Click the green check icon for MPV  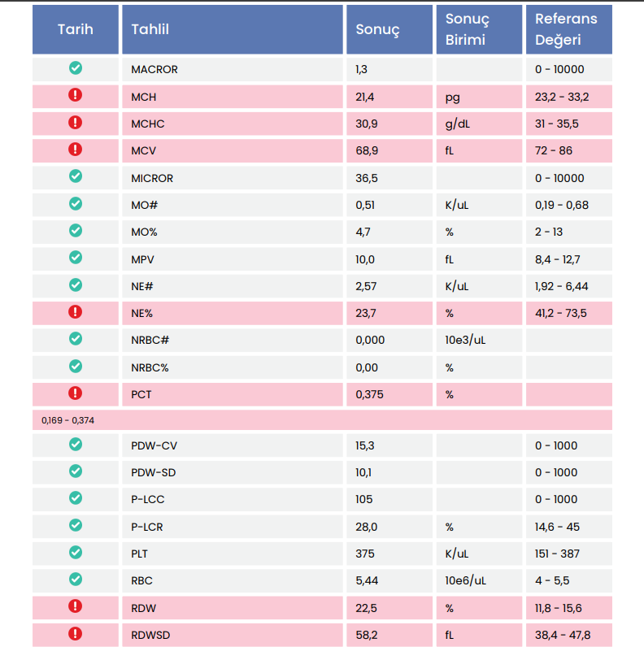pyautogui.click(x=76, y=258)
